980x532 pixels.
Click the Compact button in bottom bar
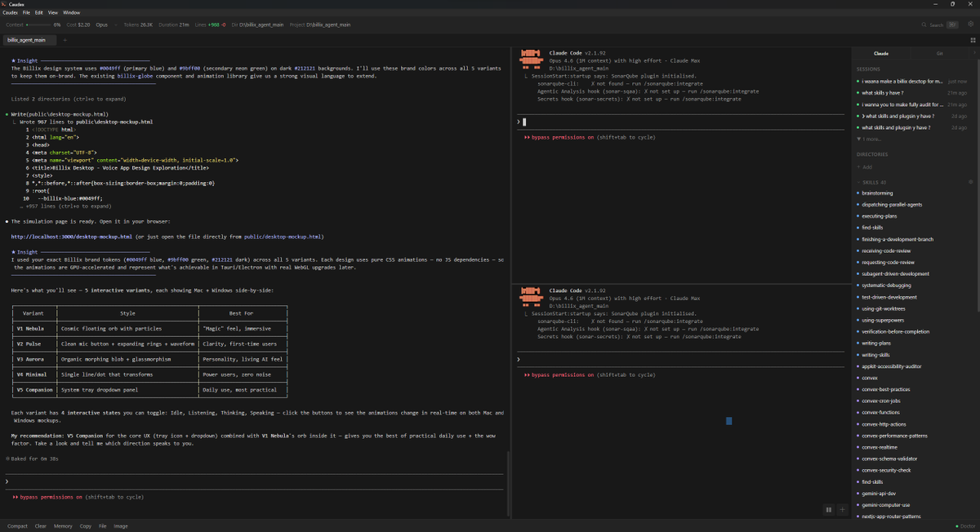tap(17, 525)
